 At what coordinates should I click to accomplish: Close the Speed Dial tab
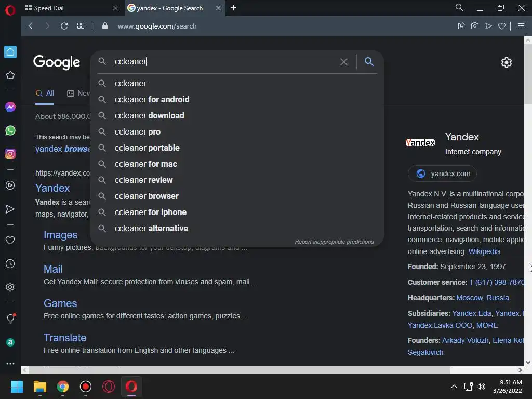116,8
